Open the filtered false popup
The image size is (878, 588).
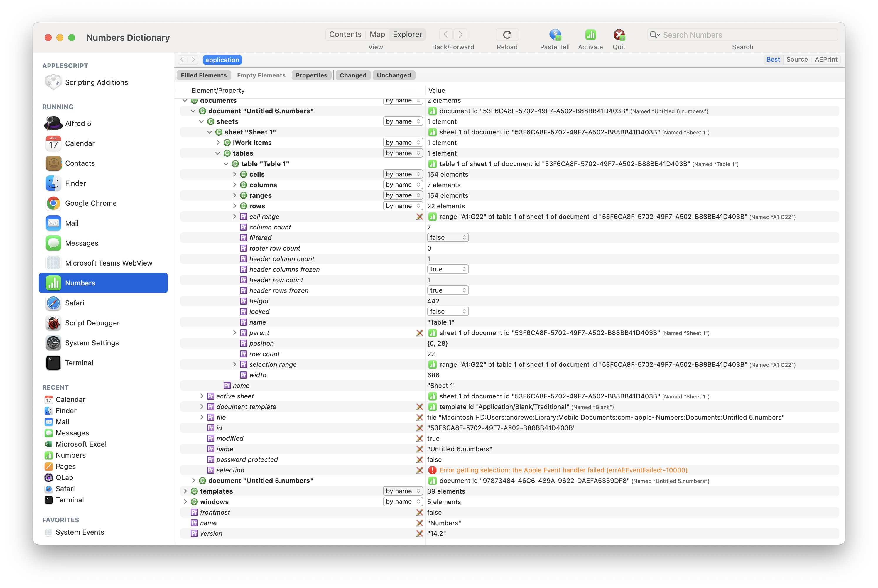click(448, 238)
